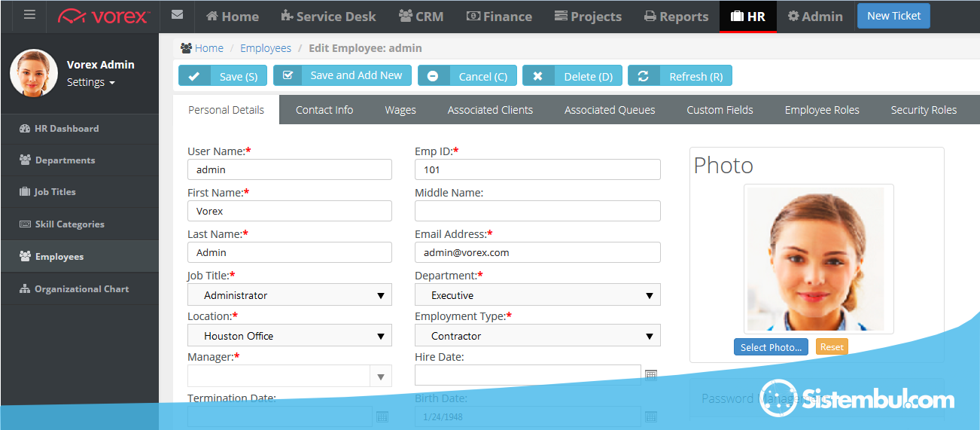The width and height of the screenshot is (980, 430).
Task: Open Departments in sidebar
Action: (x=65, y=160)
